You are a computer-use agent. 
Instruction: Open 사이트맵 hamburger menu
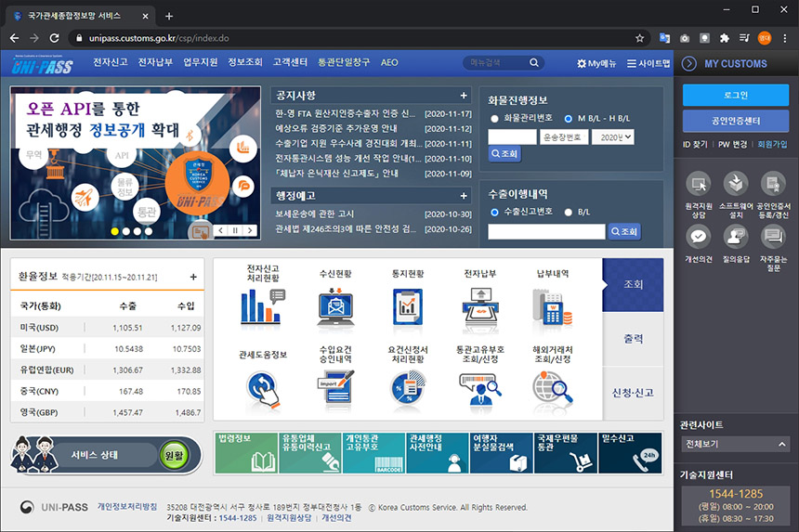(648, 64)
